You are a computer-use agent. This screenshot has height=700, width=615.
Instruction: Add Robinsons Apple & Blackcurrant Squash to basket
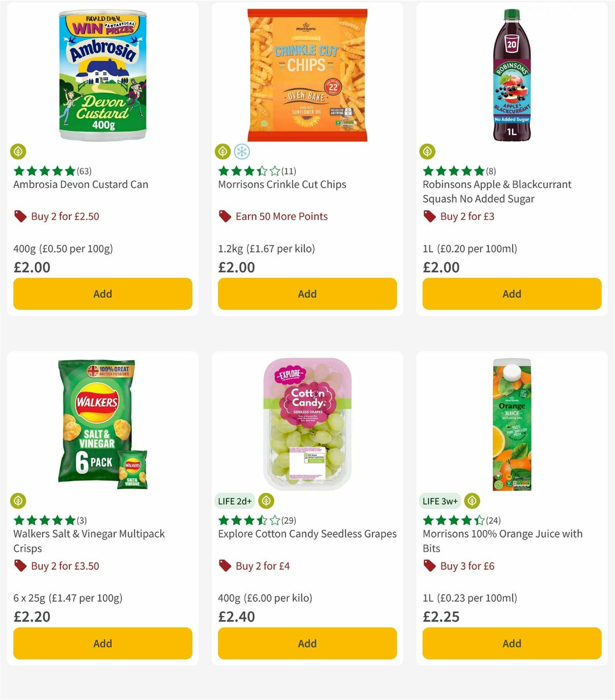click(x=511, y=294)
